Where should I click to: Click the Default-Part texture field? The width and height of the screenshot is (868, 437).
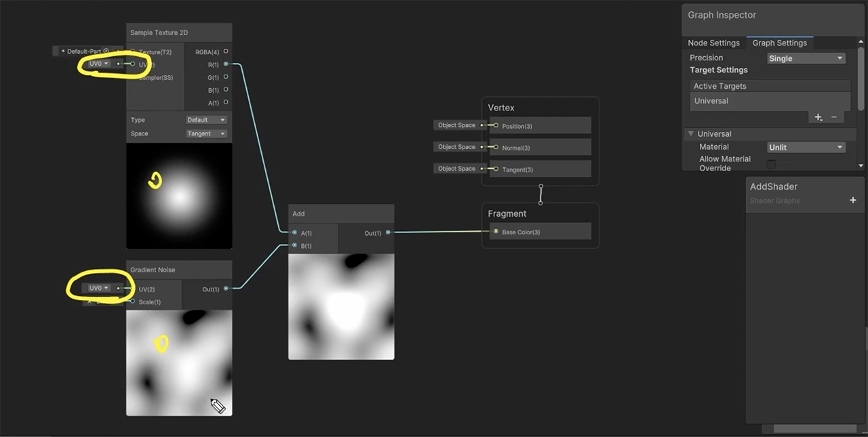coord(84,51)
